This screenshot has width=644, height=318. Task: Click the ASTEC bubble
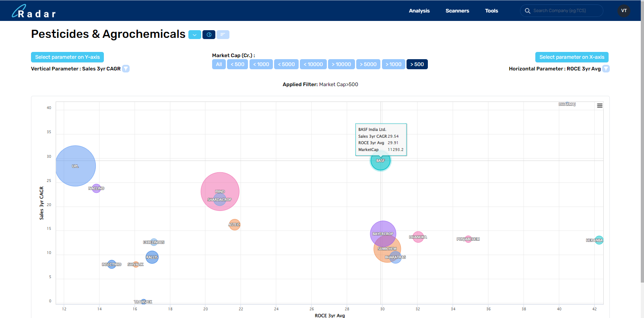point(234,225)
